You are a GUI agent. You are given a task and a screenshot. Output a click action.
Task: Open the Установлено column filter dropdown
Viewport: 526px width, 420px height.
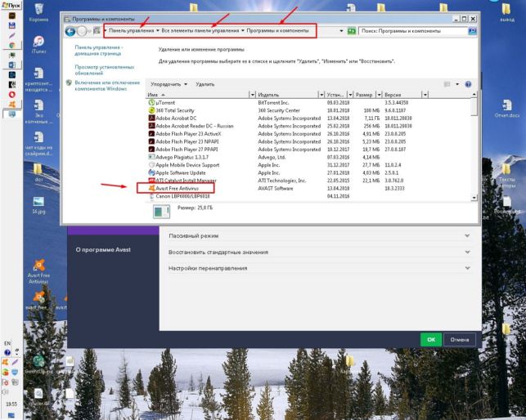350,95
